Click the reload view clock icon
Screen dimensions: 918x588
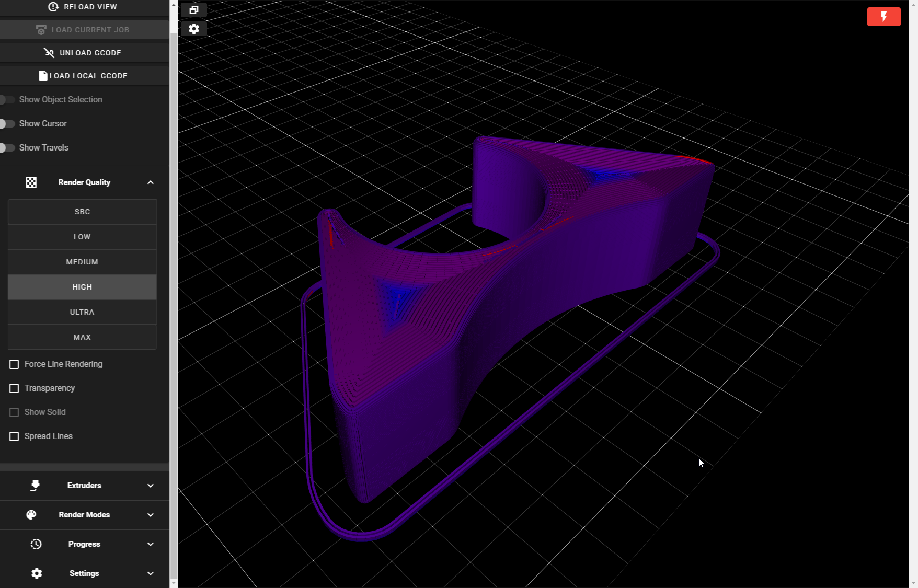coord(53,7)
